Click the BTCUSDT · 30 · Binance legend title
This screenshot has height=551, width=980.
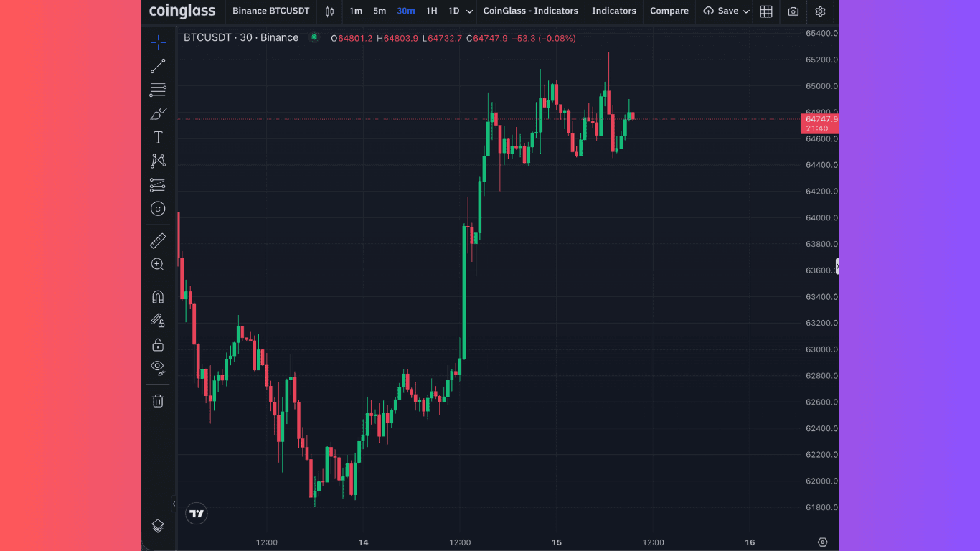pyautogui.click(x=241, y=37)
